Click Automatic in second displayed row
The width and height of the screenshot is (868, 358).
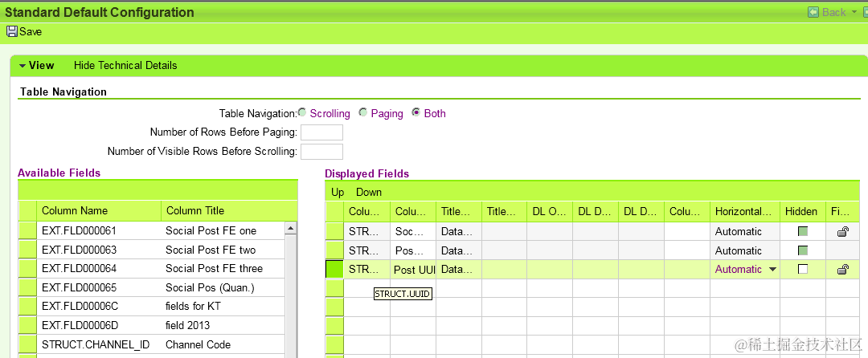pos(744,250)
